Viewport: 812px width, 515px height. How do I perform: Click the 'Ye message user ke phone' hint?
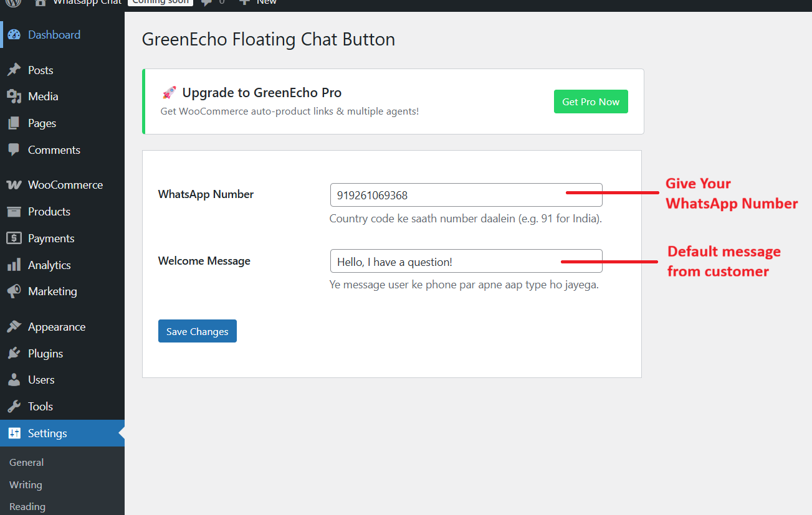[x=464, y=285]
